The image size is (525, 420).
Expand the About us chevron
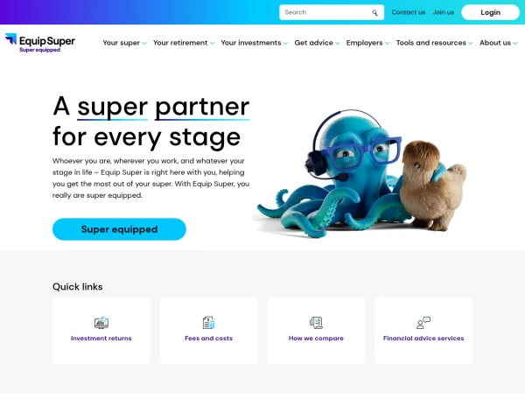[515, 43]
